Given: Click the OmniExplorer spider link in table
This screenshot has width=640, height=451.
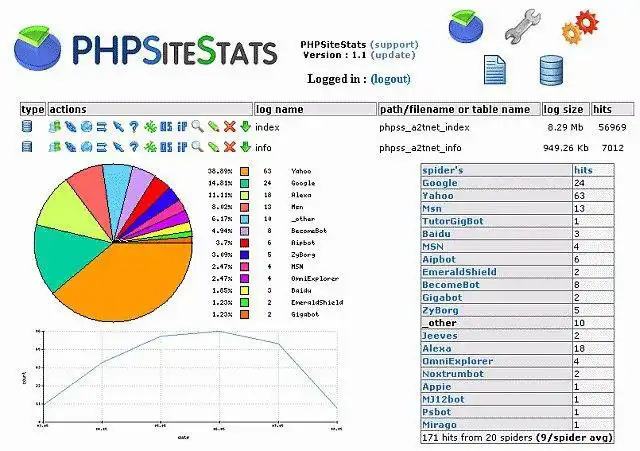Looking at the screenshot, I should (x=458, y=361).
